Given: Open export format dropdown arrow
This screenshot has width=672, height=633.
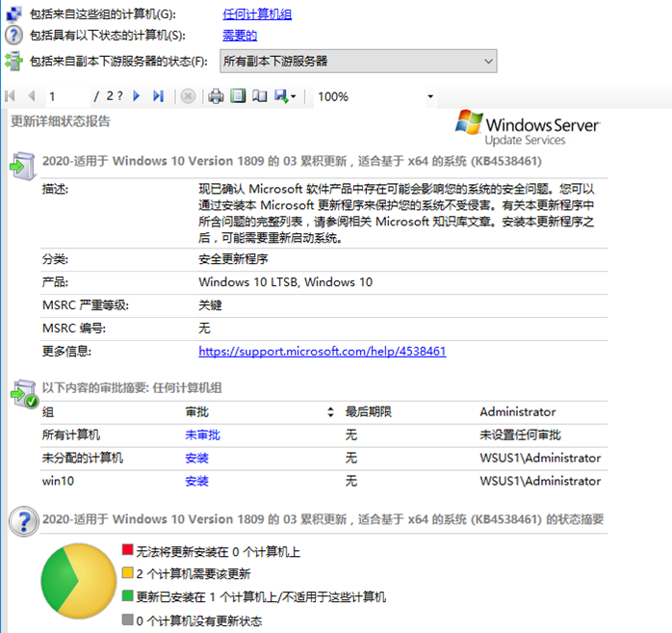Looking at the screenshot, I should (294, 96).
